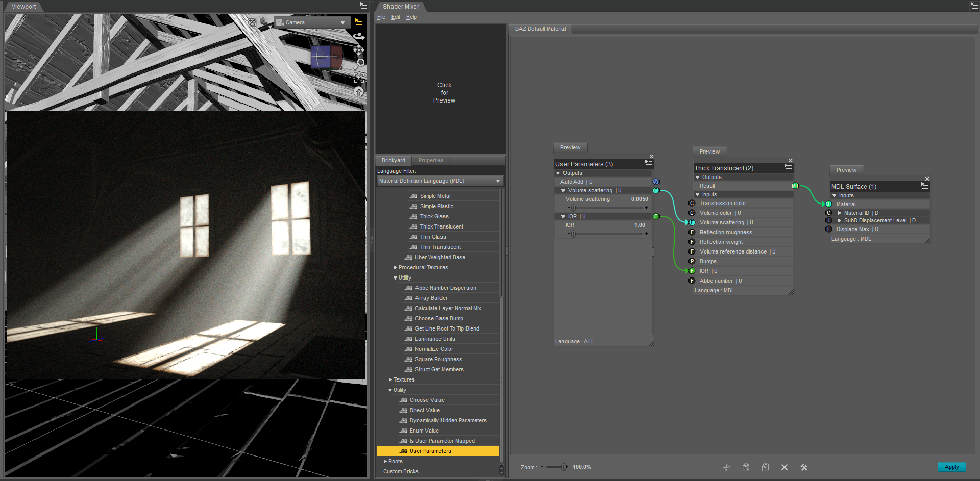Viewport: 980px width, 481px height.
Task: Click the Abbe number F input port
Action: coord(692,281)
